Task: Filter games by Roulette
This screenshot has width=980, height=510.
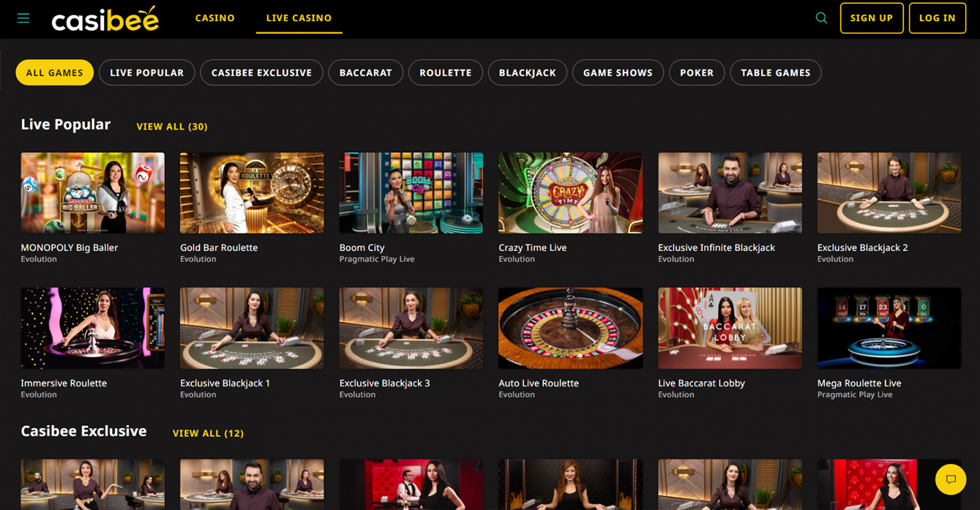Action: coord(446,72)
